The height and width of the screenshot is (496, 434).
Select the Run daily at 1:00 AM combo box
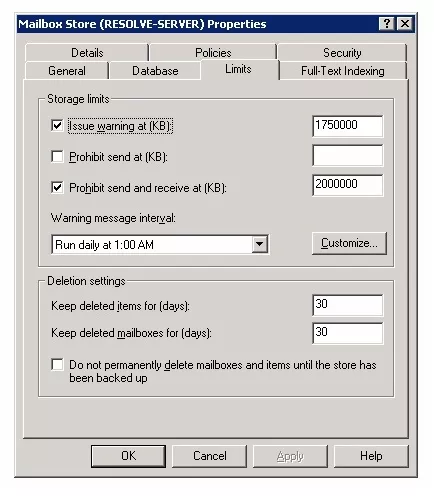tap(160, 244)
